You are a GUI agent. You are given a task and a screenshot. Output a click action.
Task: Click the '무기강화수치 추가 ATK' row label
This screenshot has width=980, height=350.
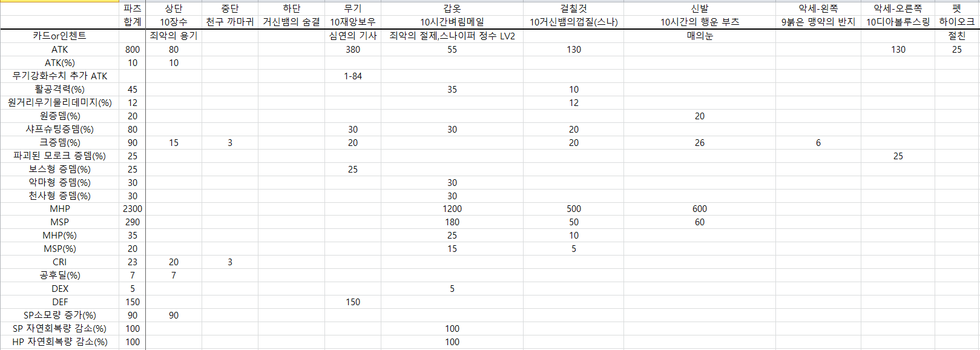point(59,76)
